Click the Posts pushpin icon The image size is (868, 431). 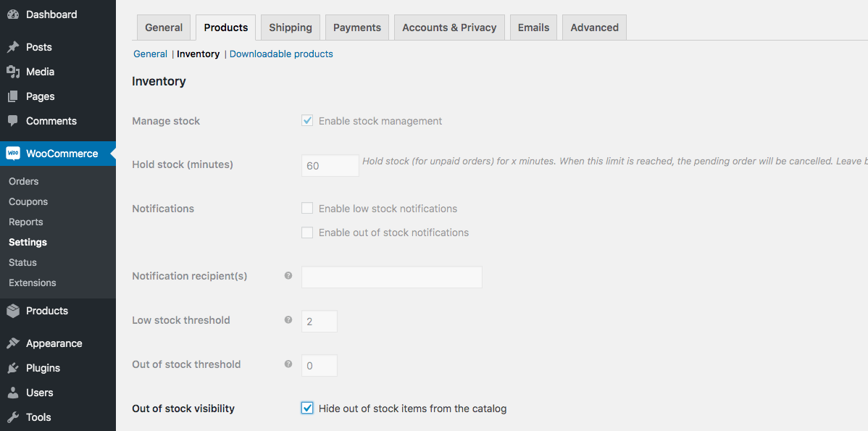click(x=13, y=47)
